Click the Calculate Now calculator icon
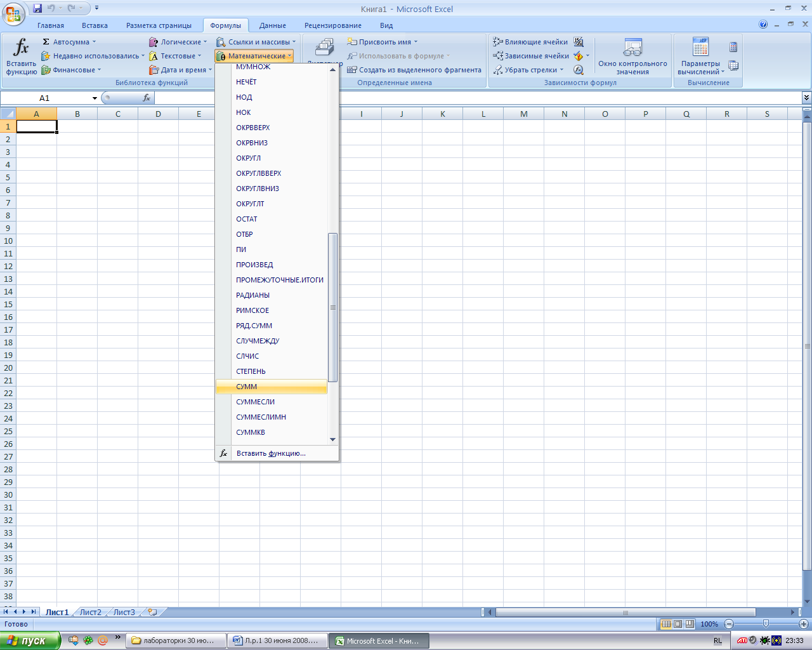The height and width of the screenshot is (650, 812). tap(733, 47)
